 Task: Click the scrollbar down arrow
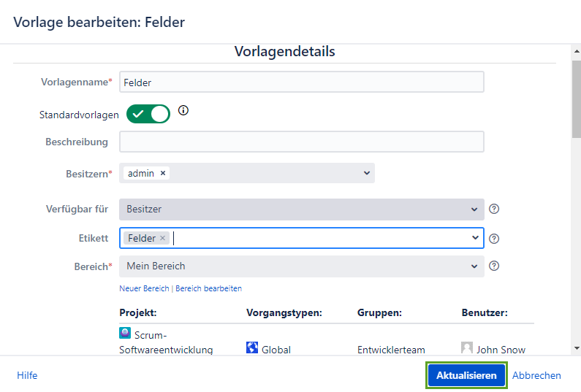coord(577,348)
